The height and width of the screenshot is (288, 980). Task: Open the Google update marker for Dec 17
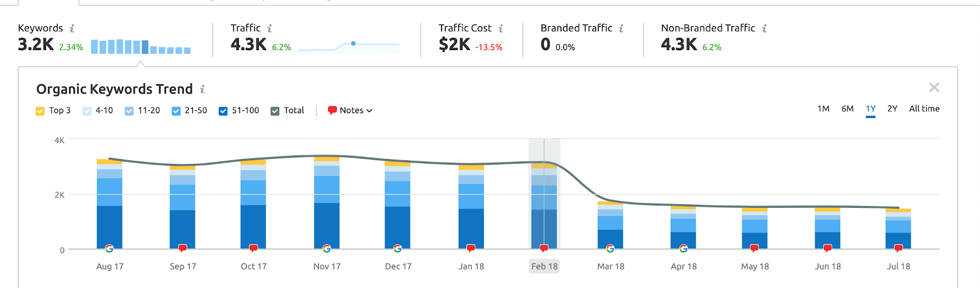point(398,248)
